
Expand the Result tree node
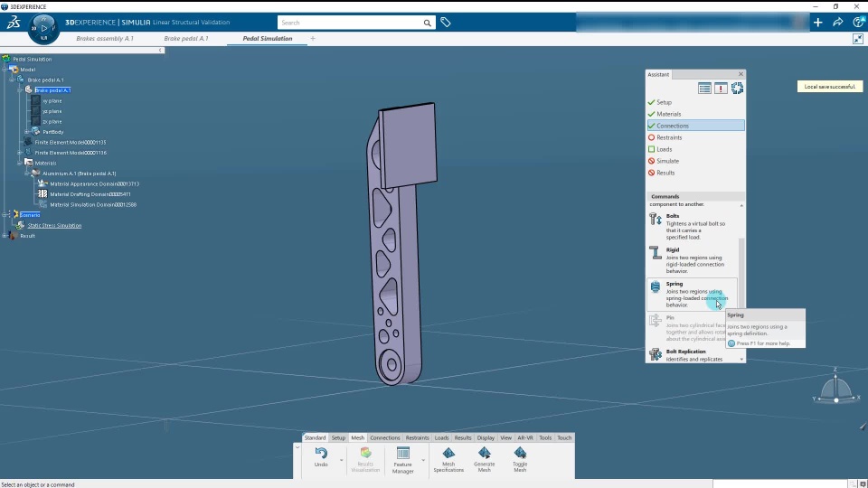5,236
